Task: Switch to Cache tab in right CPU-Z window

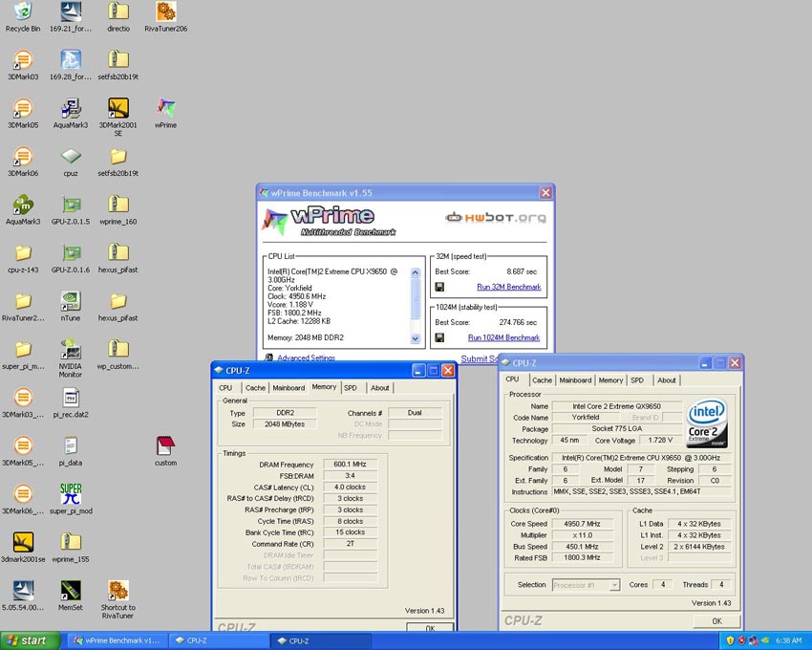Action: tap(543, 379)
